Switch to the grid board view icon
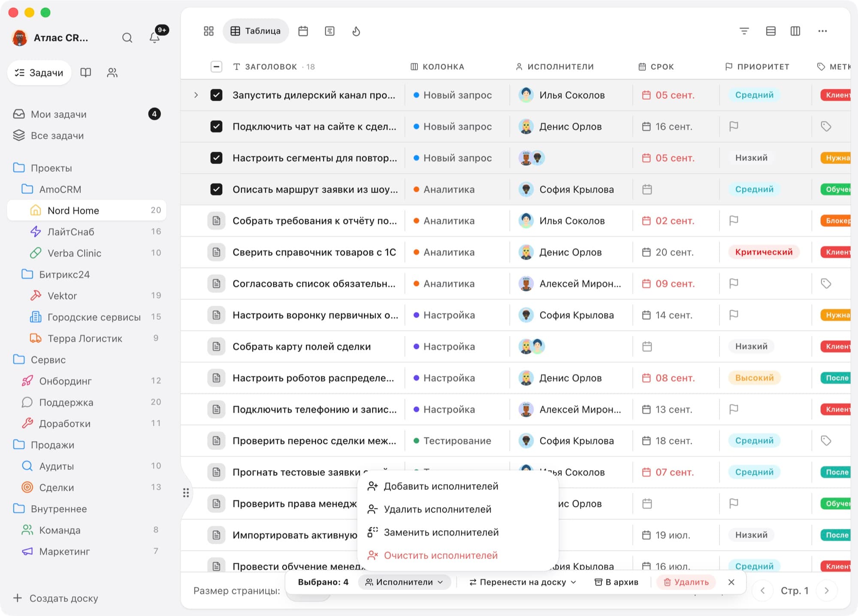Screen dimensions: 858x616 point(208,31)
